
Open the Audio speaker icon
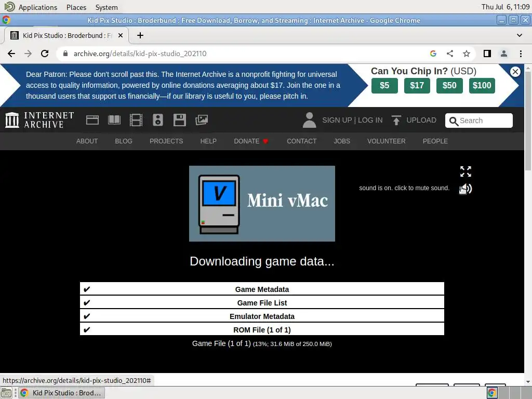click(x=158, y=120)
